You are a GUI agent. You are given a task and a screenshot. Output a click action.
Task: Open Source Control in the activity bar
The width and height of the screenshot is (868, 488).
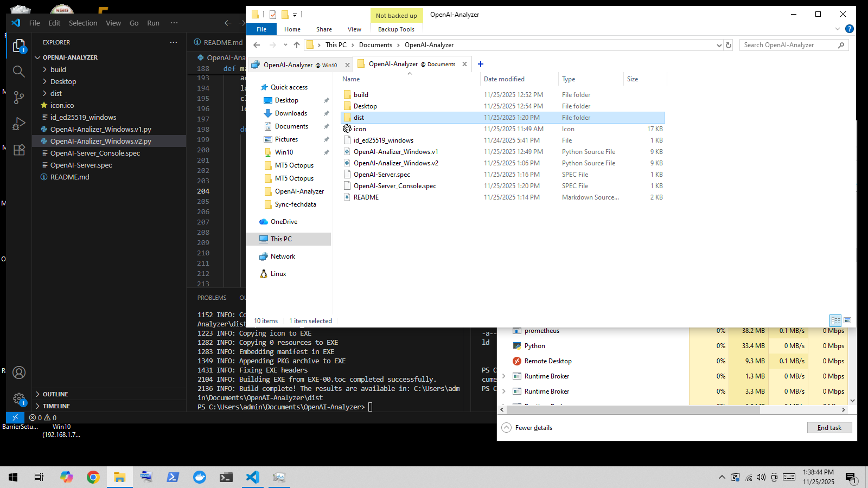pyautogui.click(x=19, y=98)
